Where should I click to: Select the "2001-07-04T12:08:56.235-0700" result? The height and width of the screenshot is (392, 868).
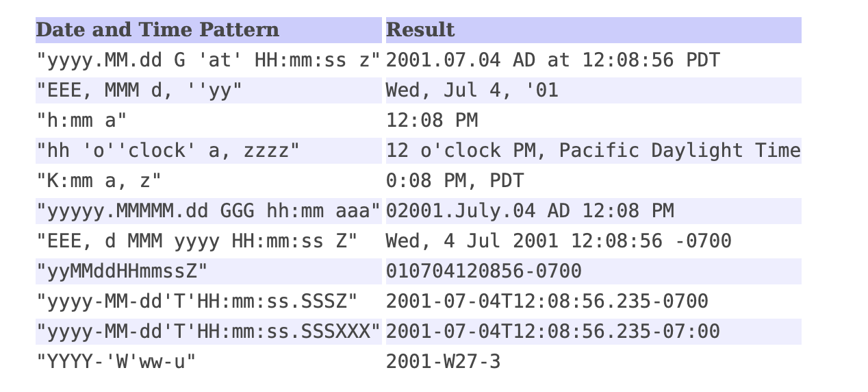click(x=547, y=302)
